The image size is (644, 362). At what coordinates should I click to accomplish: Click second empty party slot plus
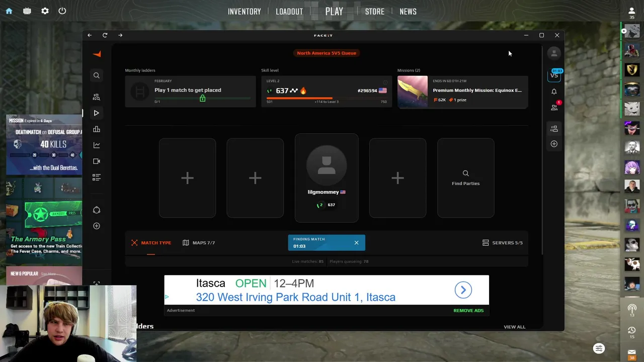coord(255,178)
